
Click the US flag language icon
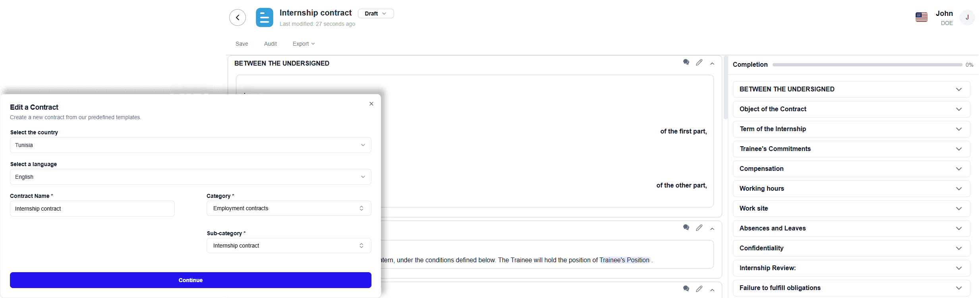tap(921, 17)
